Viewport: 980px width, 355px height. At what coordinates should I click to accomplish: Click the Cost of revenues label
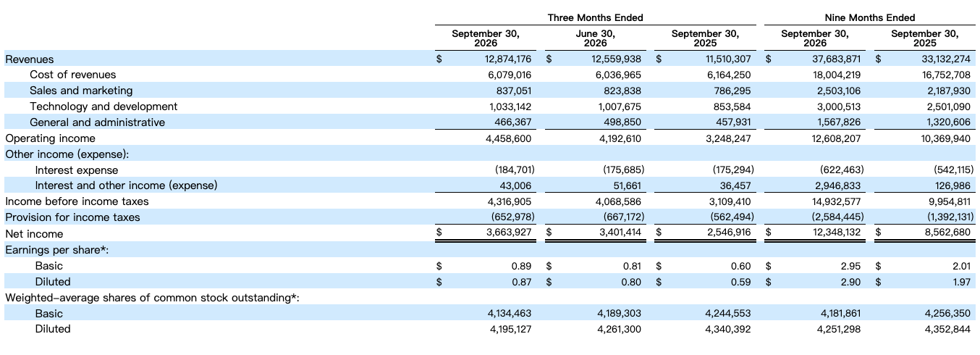(72, 75)
